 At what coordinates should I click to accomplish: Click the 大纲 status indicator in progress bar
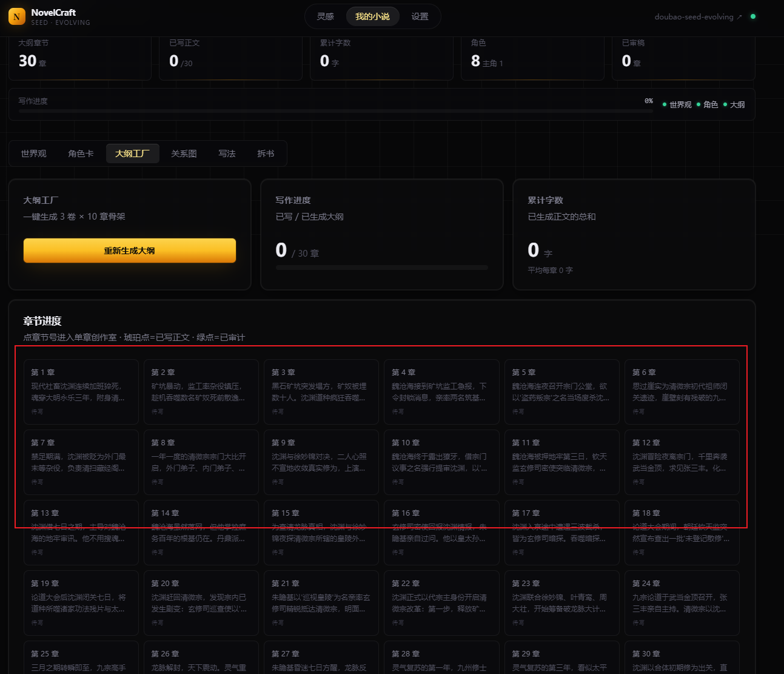[x=734, y=105]
